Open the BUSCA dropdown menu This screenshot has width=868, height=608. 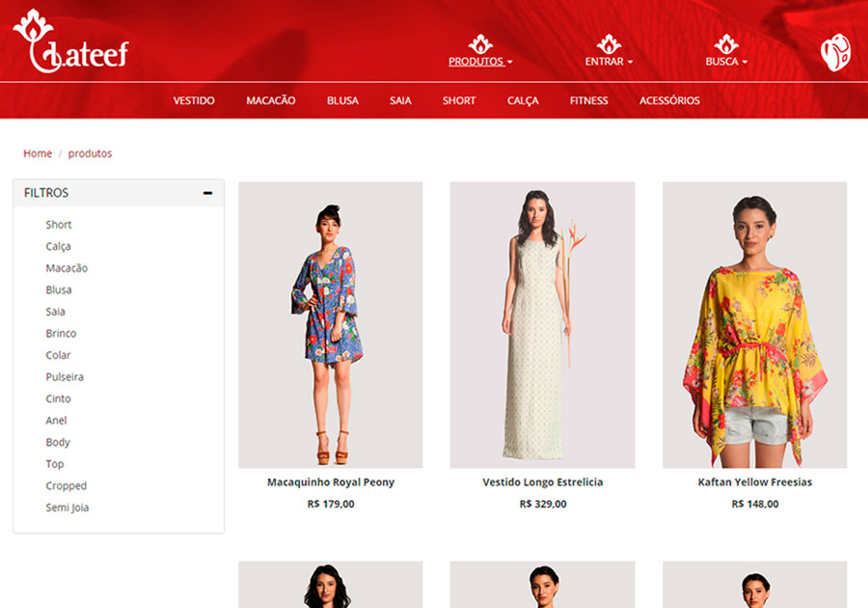click(726, 62)
